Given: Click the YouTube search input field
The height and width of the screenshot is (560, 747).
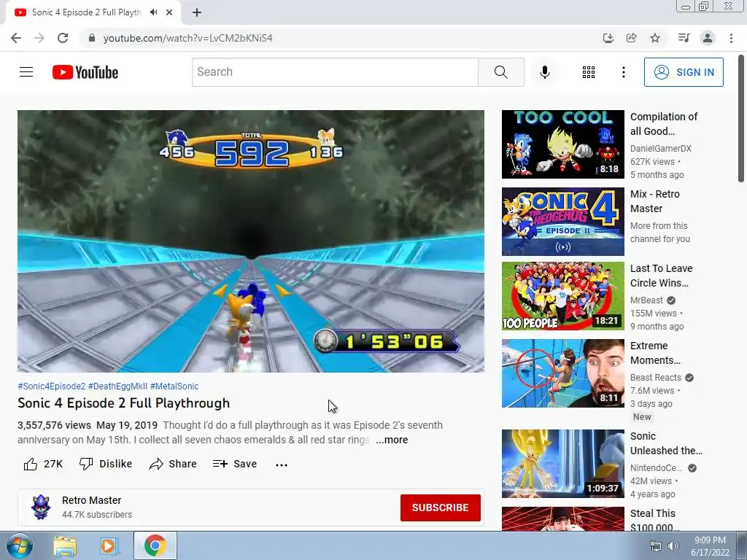Looking at the screenshot, I should click(x=335, y=72).
